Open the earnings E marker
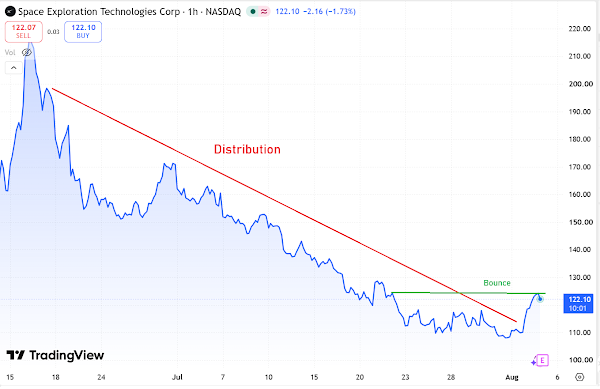600x389 pixels. pos(542,360)
